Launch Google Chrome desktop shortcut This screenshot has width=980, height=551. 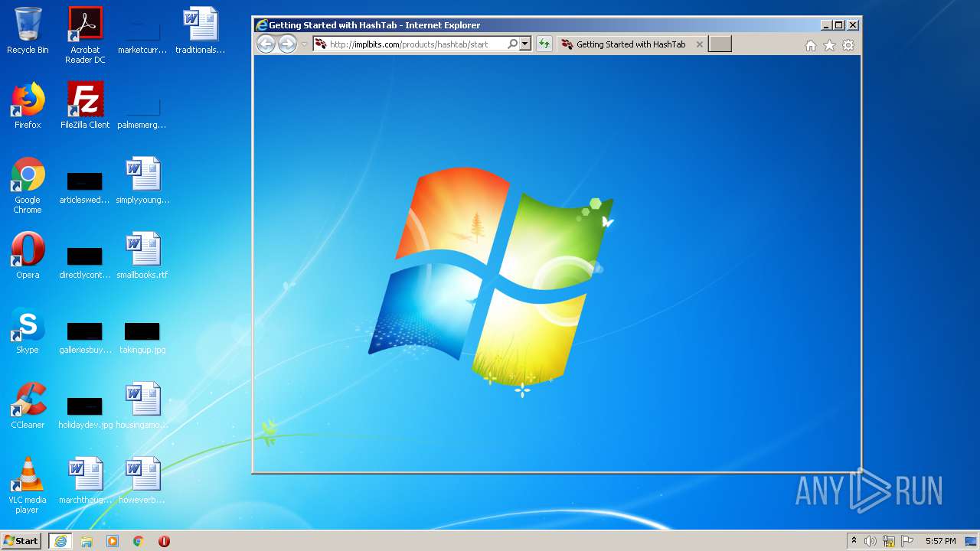point(28,185)
